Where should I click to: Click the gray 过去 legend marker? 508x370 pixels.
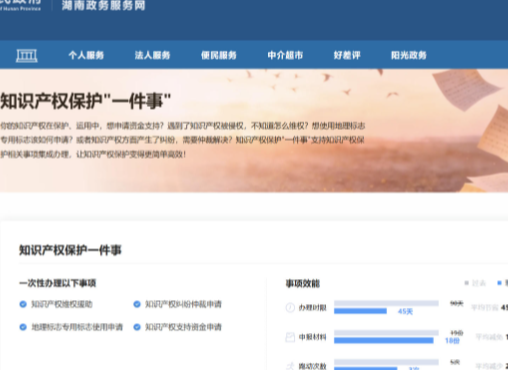[x=467, y=283]
